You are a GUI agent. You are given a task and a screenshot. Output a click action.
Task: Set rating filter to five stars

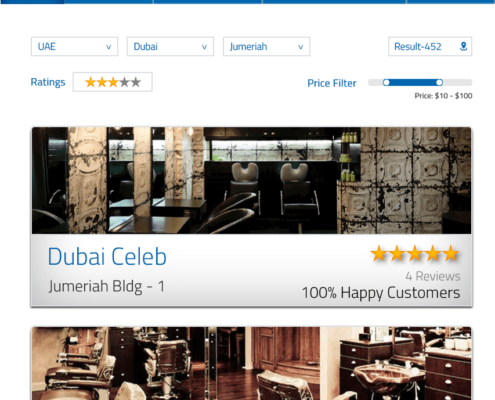click(136, 82)
